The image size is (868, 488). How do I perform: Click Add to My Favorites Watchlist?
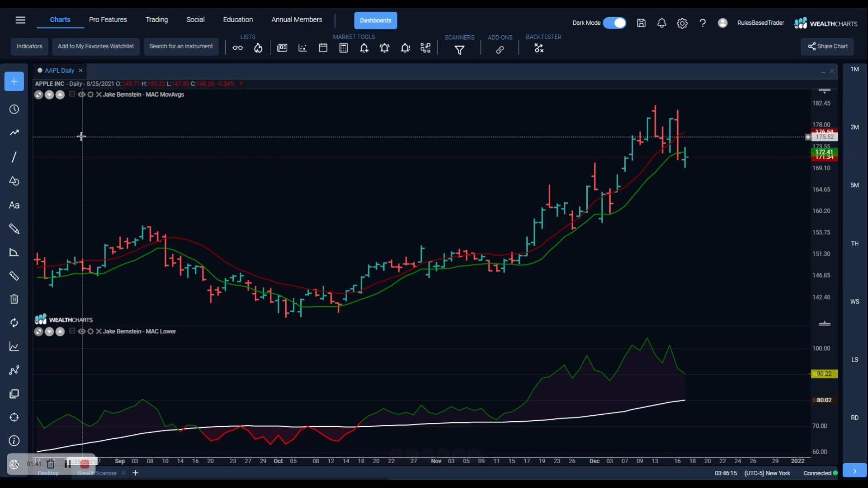96,47
